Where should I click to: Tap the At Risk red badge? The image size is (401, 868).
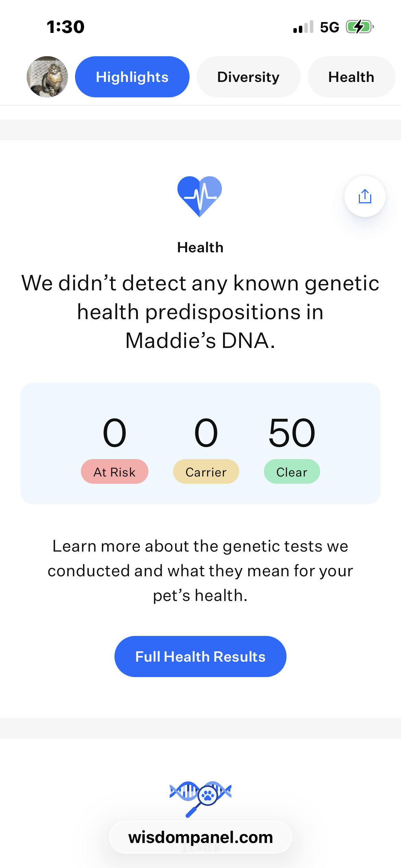[x=114, y=472]
